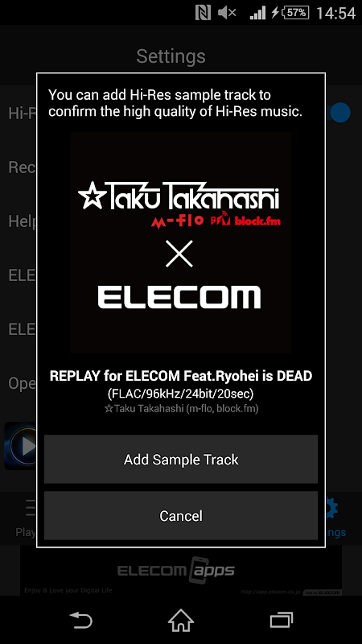
Task: Tap the Android home navigation icon
Action: (181, 620)
